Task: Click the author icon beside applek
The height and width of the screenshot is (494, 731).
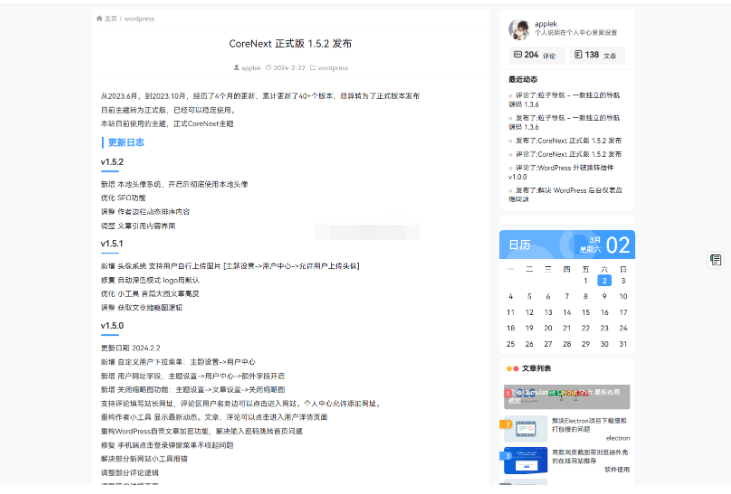Action: click(x=236, y=68)
